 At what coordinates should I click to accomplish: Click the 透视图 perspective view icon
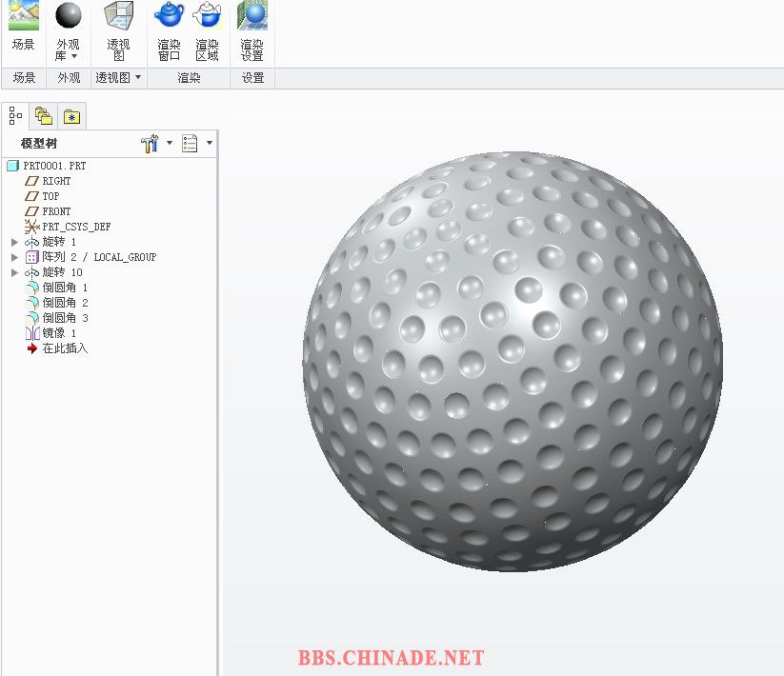pyautogui.click(x=119, y=15)
